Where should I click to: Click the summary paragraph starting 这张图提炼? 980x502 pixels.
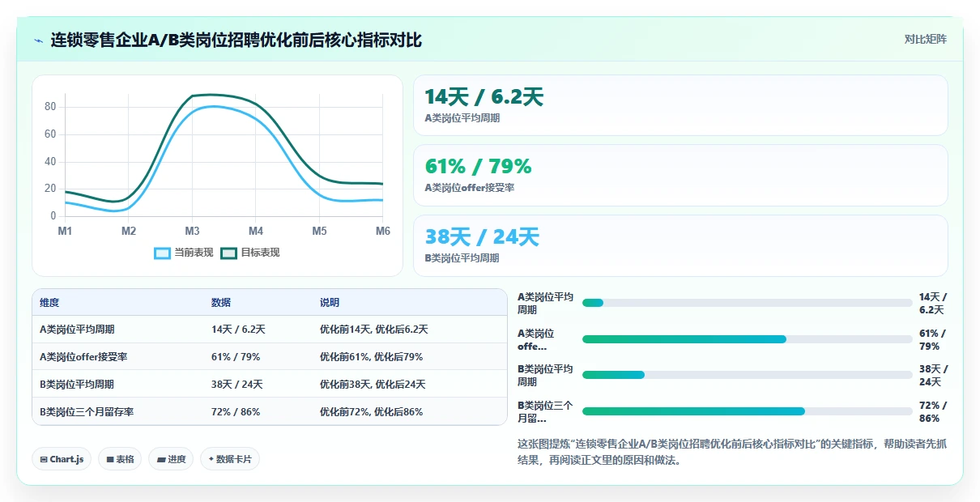pyautogui.click(x=732, y=452)
